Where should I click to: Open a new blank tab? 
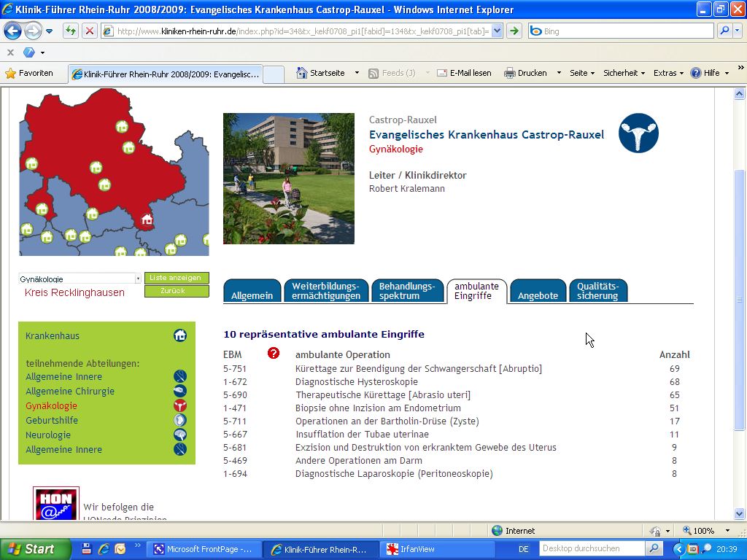[x=274, y=74]
